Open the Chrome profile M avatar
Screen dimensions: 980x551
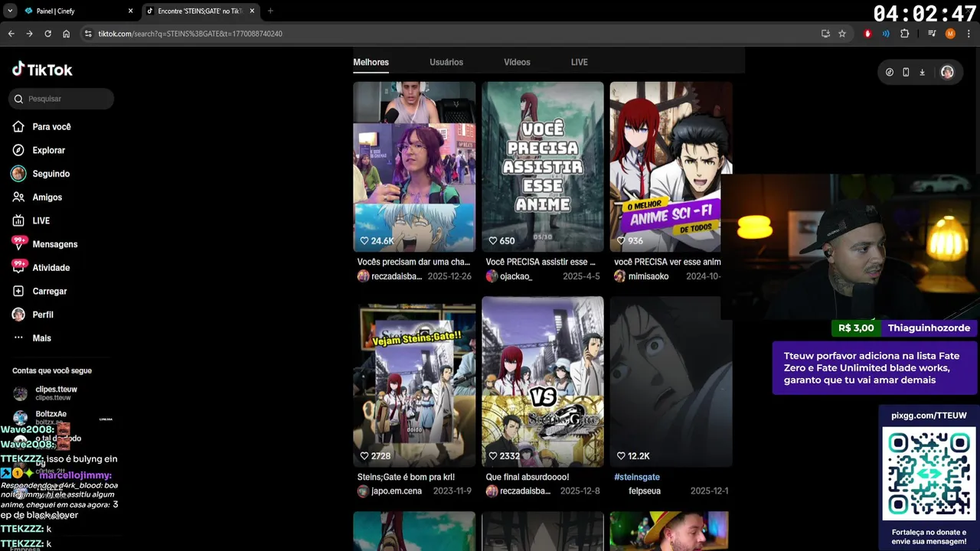click(950, 34)
